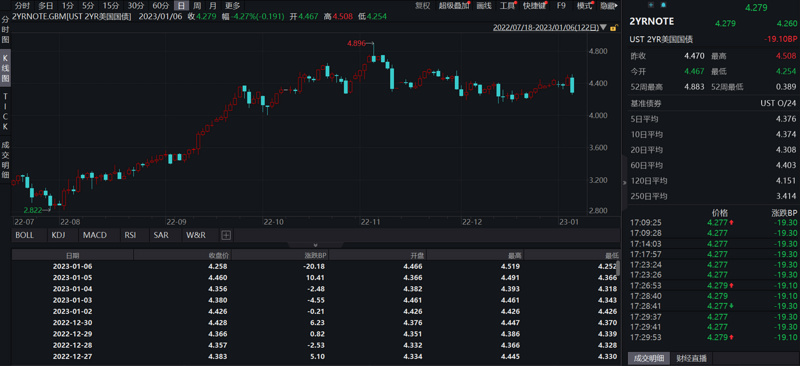Open the 财经直播 tab
This screenshot has width=800, height=366.
690,358
